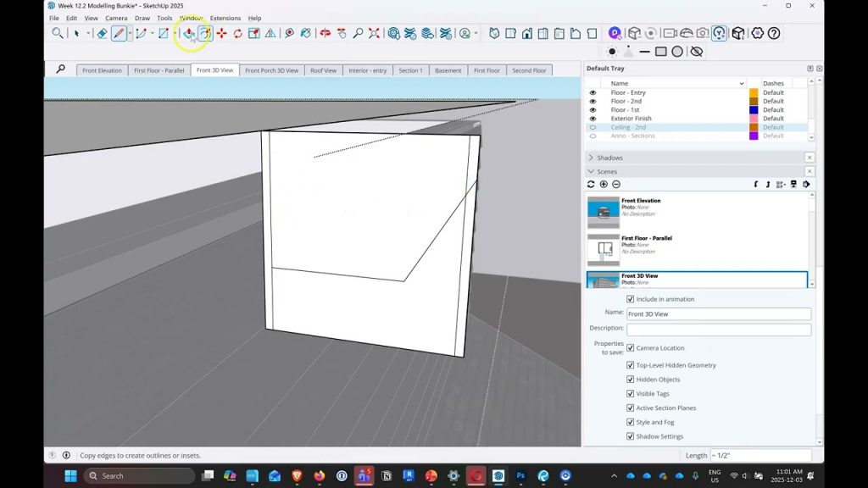Viewport: 868px width, 488px height.
Task: Toggle the Camera Location checkbox
Action: pos(630,348)
